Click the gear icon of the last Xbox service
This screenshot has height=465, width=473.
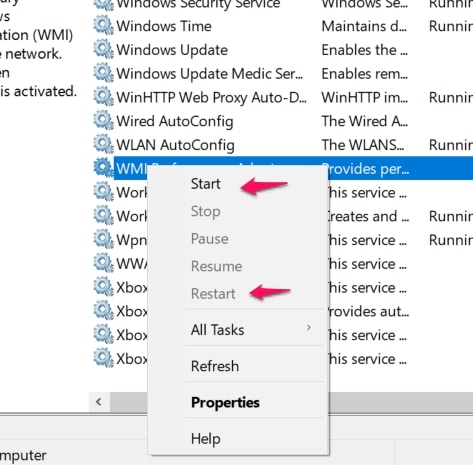click(103, 359)
